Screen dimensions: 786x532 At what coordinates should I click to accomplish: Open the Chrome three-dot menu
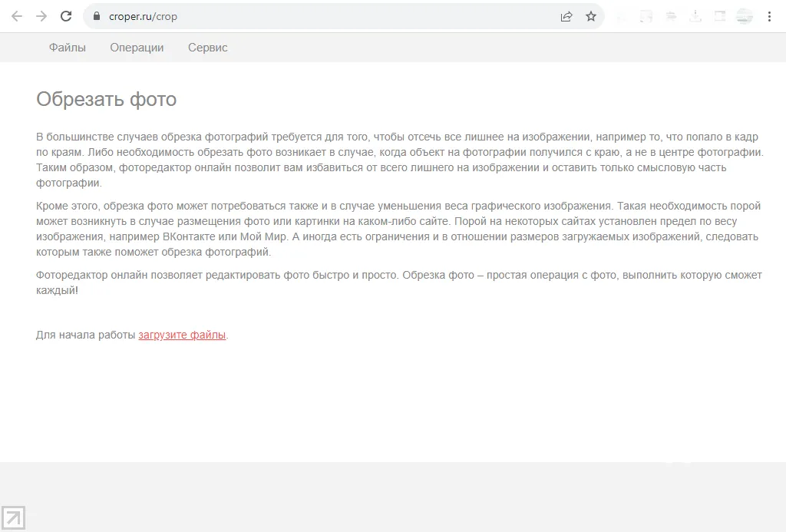click(769, 16)
